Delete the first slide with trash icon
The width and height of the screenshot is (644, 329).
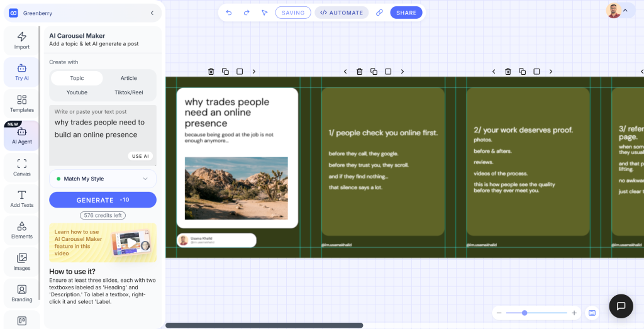click(211, 72)
